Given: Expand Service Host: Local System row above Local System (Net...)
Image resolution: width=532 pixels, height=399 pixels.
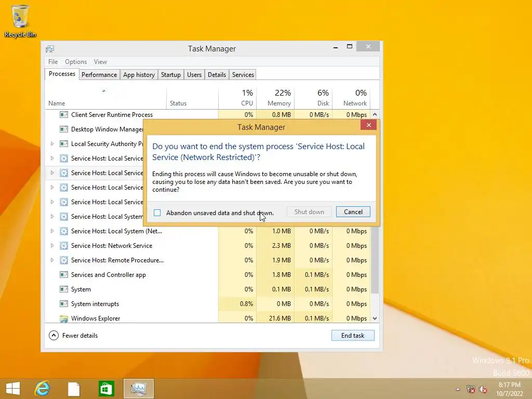Looking at the screenshot, I should click(x=52, y=217).
